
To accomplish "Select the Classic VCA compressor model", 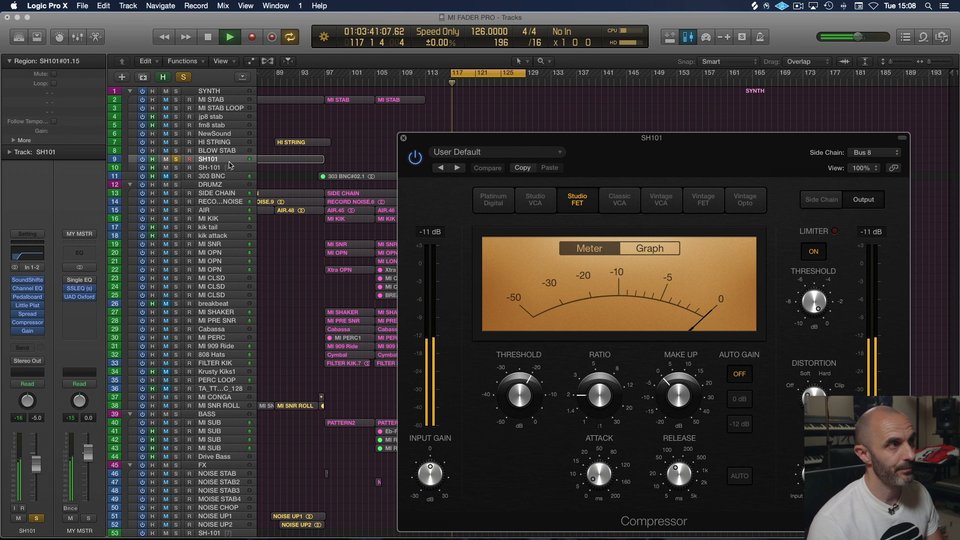I will (619, 200).
